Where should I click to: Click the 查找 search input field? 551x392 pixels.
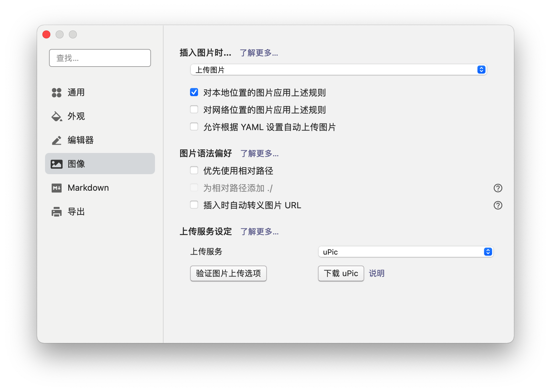(x=100, y=58)
